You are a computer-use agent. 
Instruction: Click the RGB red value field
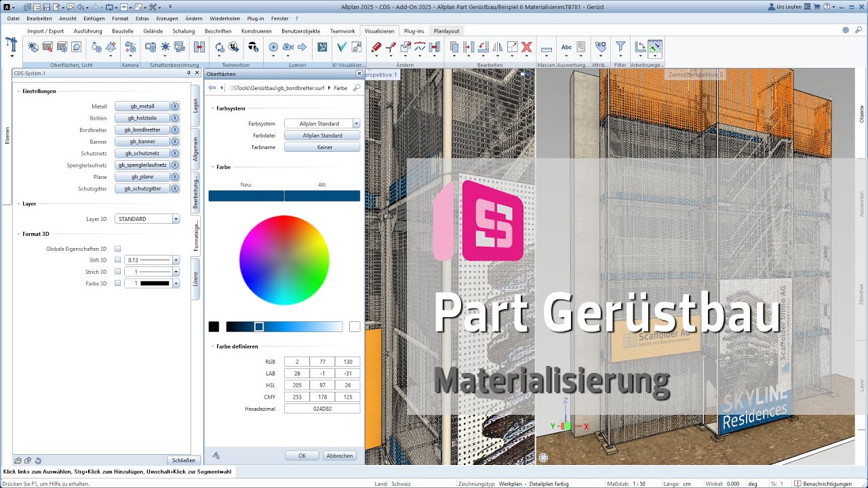[x=296, y=362]
